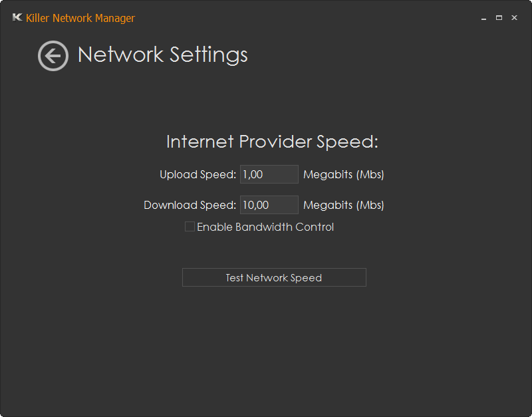Click the Upload Speed label
532x417 pixels.
tap(198, 174)
